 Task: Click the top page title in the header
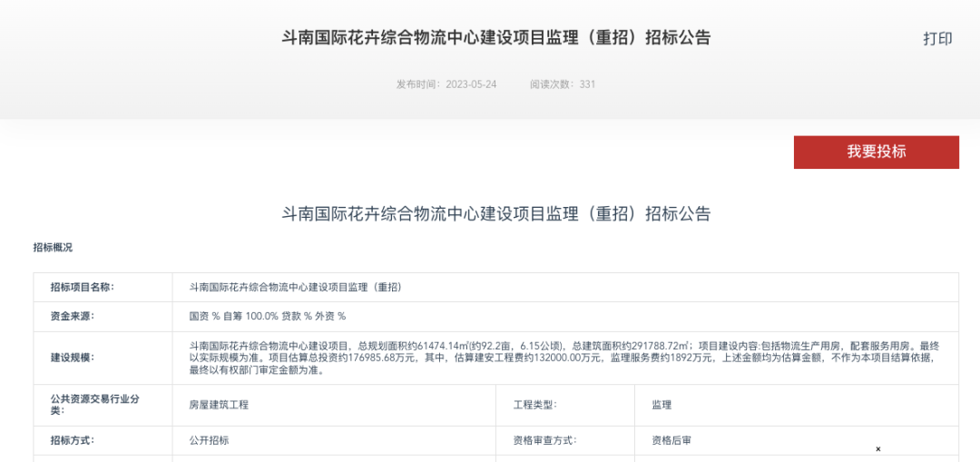point(496,37)
